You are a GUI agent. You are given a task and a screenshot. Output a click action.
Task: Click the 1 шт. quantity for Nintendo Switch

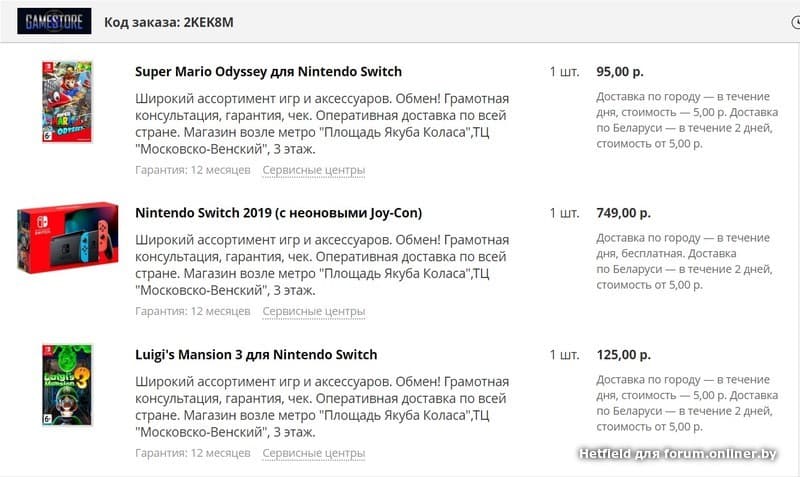(564, 213)
